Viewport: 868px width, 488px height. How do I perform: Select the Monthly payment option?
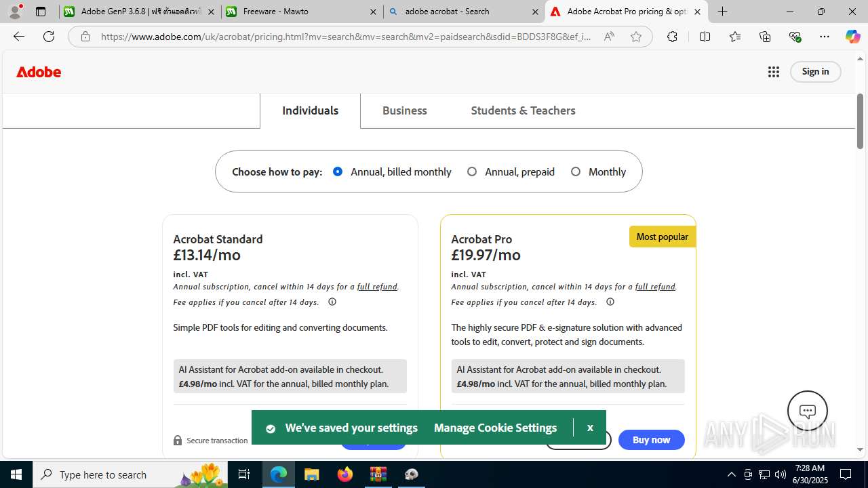click(x=576, y=171)
